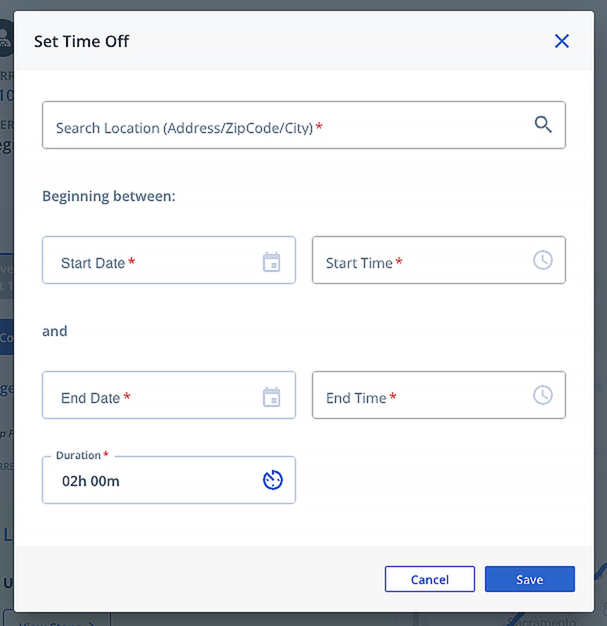Click the "and" separator text
Image resolution: width=607 pixels, height=626 pixels.
(55, 331)
